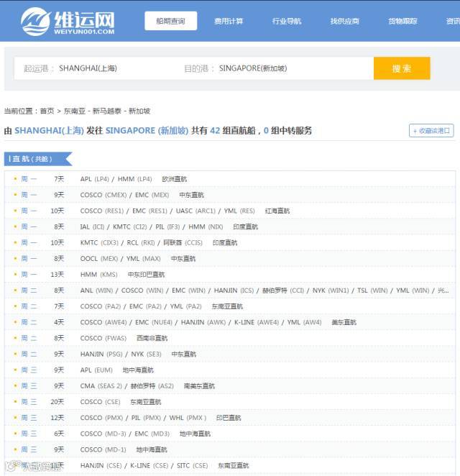
Task: Select the HANJIN (PSG) / NYK (SE3) row
Action: (x=230, y=354)
